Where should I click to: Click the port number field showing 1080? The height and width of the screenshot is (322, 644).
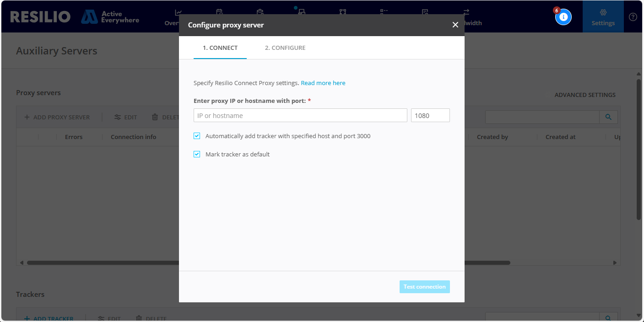pyautogui.click(x=430, y=115)
